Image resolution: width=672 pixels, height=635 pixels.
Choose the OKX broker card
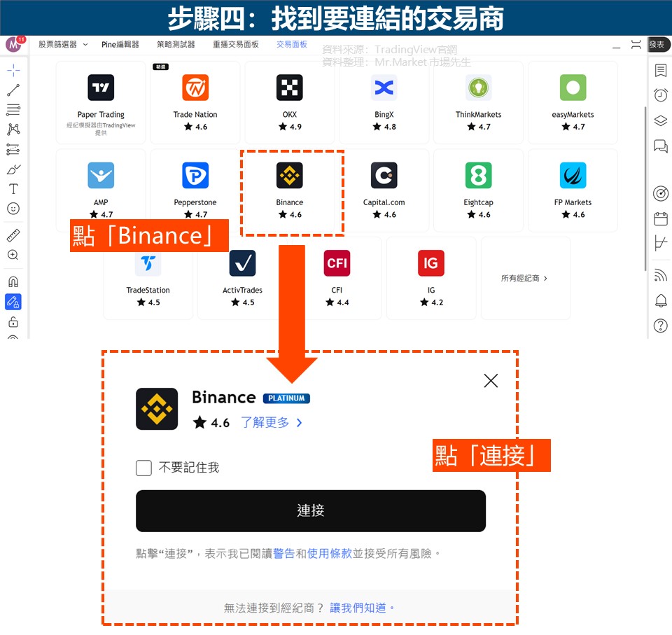point(290,102)
